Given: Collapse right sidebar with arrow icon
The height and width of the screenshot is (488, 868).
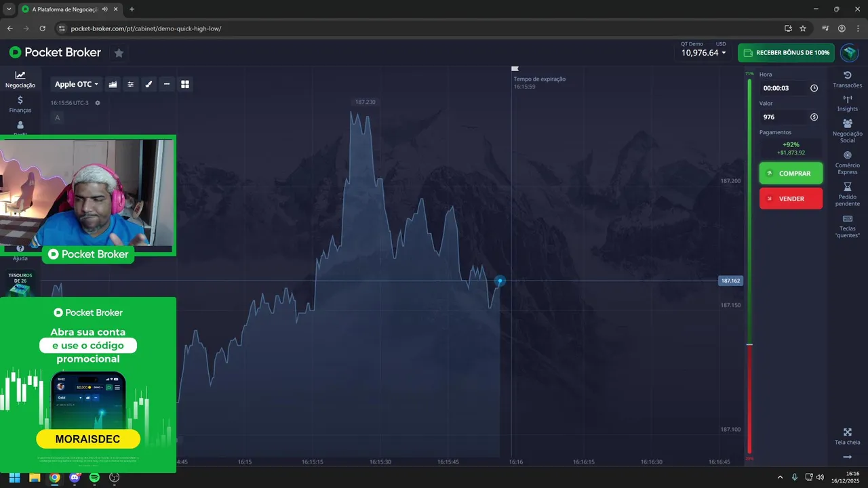Looking at the screenshot, I should [848, 457].
